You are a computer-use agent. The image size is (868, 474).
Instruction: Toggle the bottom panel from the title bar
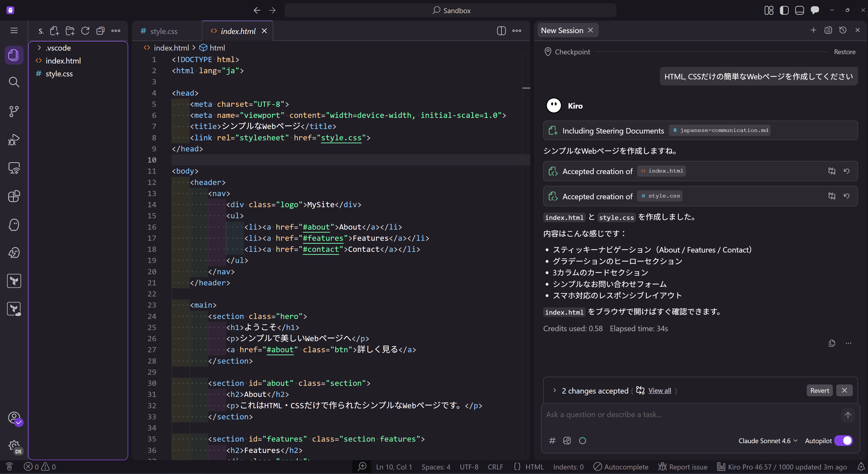pos(800,10)
